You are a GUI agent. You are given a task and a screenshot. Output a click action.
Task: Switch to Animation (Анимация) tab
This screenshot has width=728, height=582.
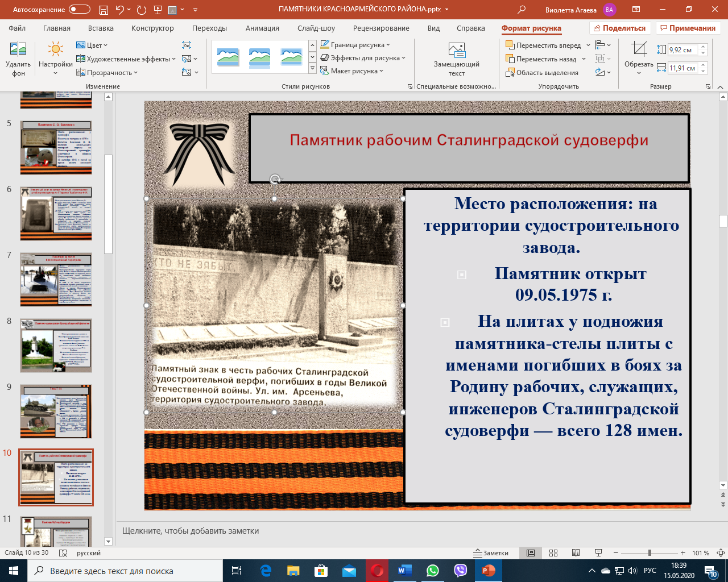pyautogui.click(x=262, y=28)
